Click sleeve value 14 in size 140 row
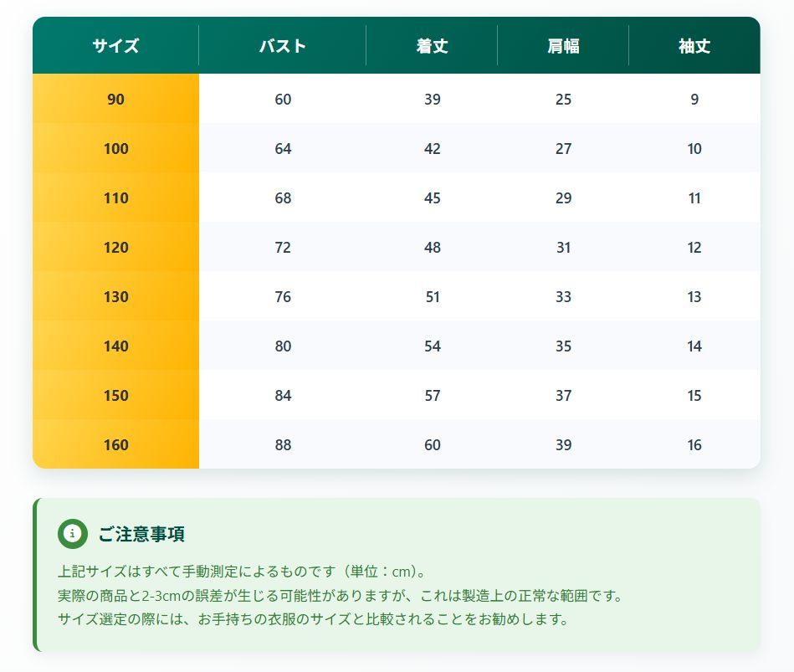794x672 pixels. coord(694,346)
